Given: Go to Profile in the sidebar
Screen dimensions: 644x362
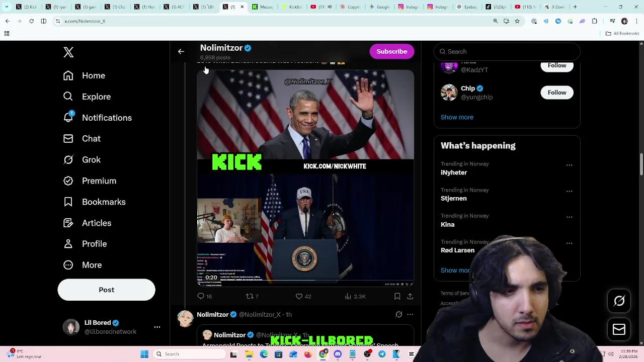Looking at the screenshot, I should coord(85,244).
